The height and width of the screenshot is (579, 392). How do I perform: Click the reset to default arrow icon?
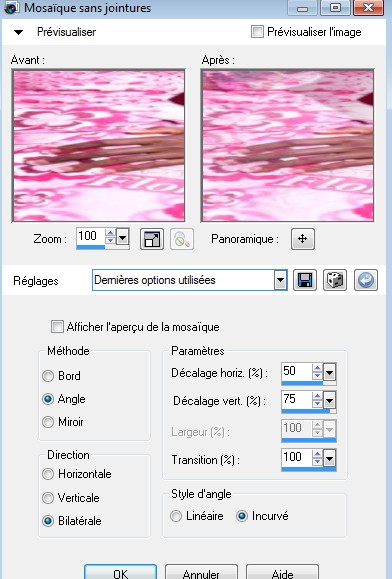366,280
